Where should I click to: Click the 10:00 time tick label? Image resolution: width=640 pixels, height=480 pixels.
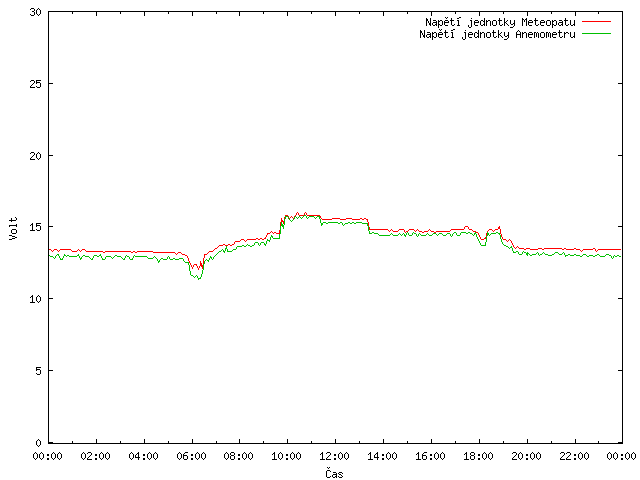(287, 456)
